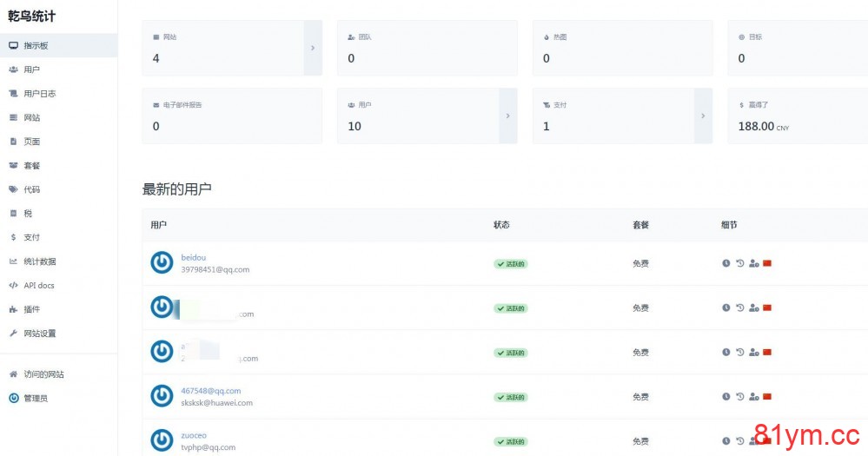The width and height of the screenshot is (868, 456).
Task: Go to 统计数据 in the sidebar
Action: coord(39,261)
